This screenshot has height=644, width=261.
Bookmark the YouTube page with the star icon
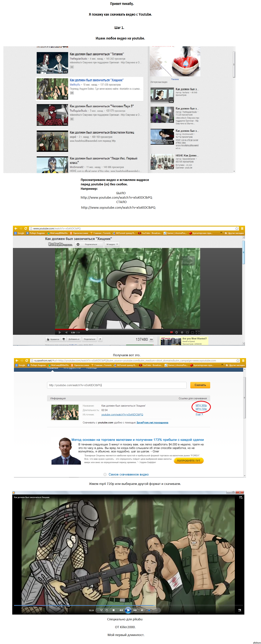point(237,229)
